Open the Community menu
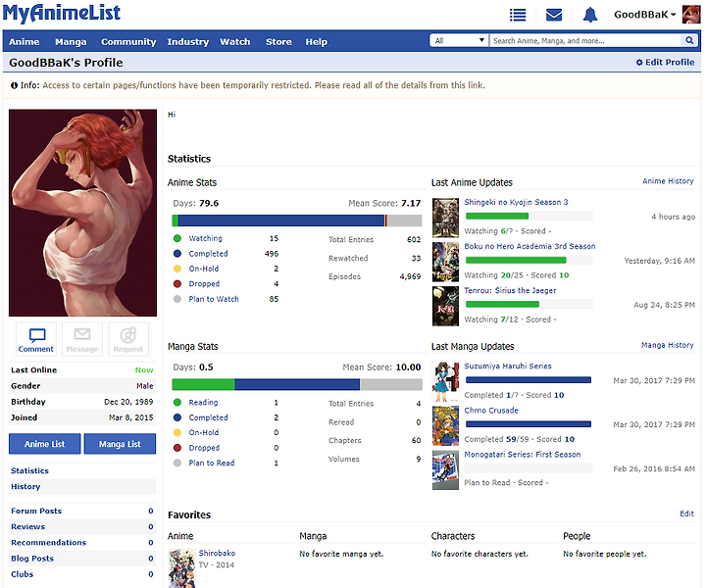Screen dimensions: 706x588 point(128,42)
